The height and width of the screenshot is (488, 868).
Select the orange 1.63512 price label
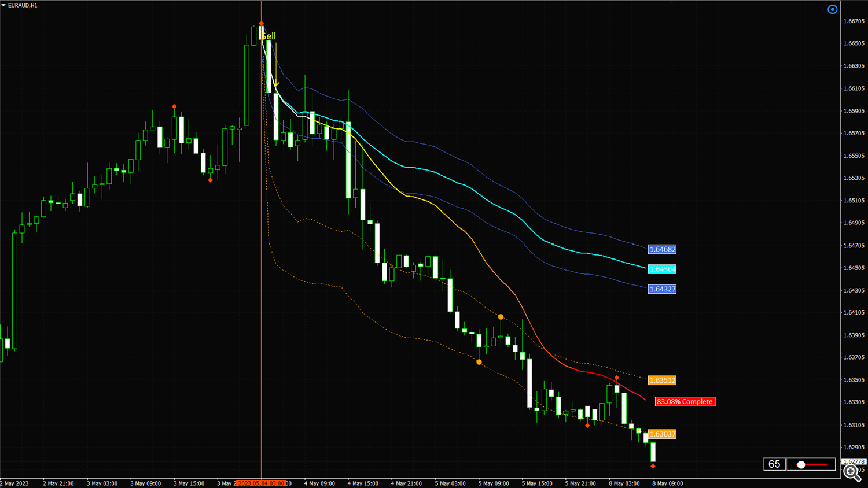coord(662,380)
